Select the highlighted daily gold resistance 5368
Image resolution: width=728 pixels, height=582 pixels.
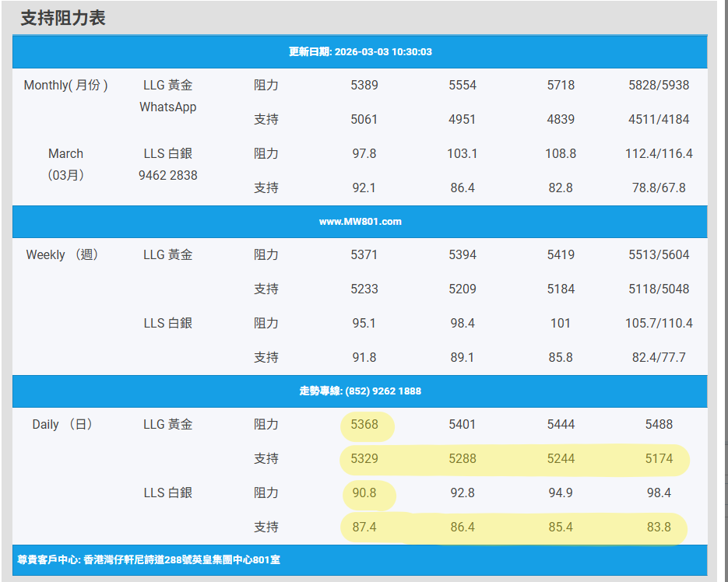[x=364, y=425]
